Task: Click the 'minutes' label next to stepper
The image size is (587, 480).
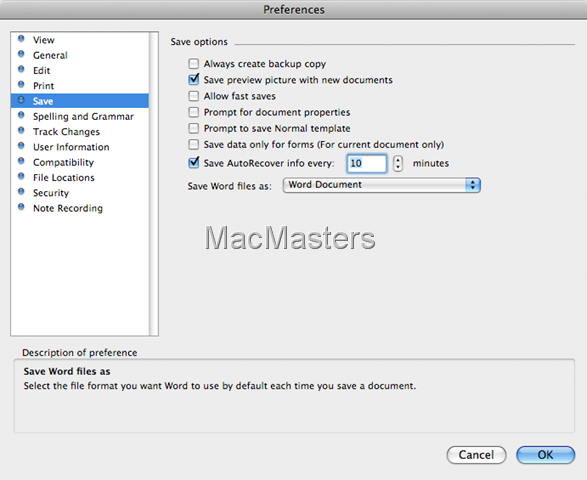Action: pos(431,163)
